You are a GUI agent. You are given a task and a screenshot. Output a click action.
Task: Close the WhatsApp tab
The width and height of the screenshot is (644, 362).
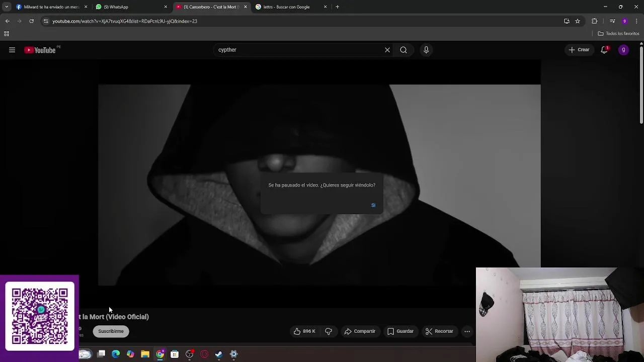click(x=166, y=7)
